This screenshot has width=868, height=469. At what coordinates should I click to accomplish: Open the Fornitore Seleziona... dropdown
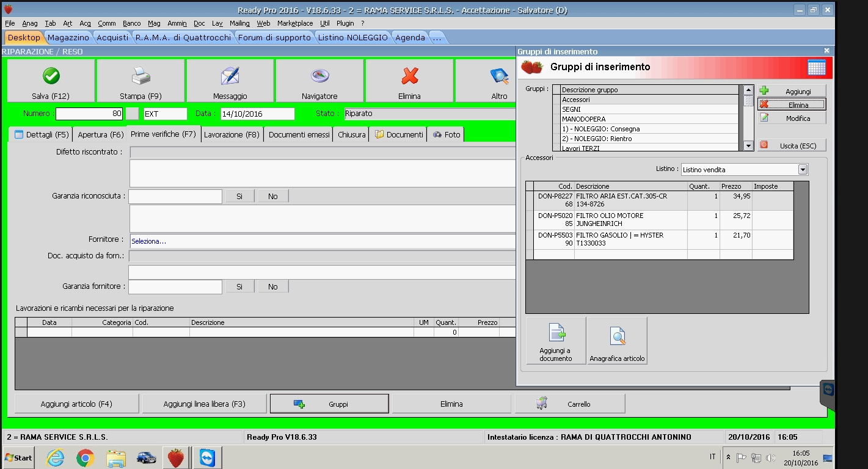click(x=323, y=241)
